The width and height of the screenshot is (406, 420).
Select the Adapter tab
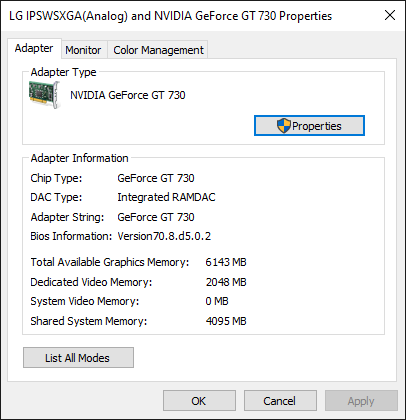(x=34, y=48)
